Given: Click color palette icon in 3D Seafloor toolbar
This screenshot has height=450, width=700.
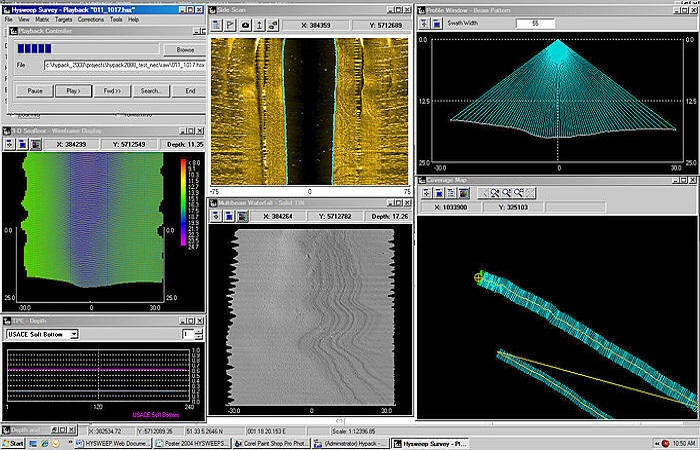Looking at the screenshot, I should [x=36, y=144].
